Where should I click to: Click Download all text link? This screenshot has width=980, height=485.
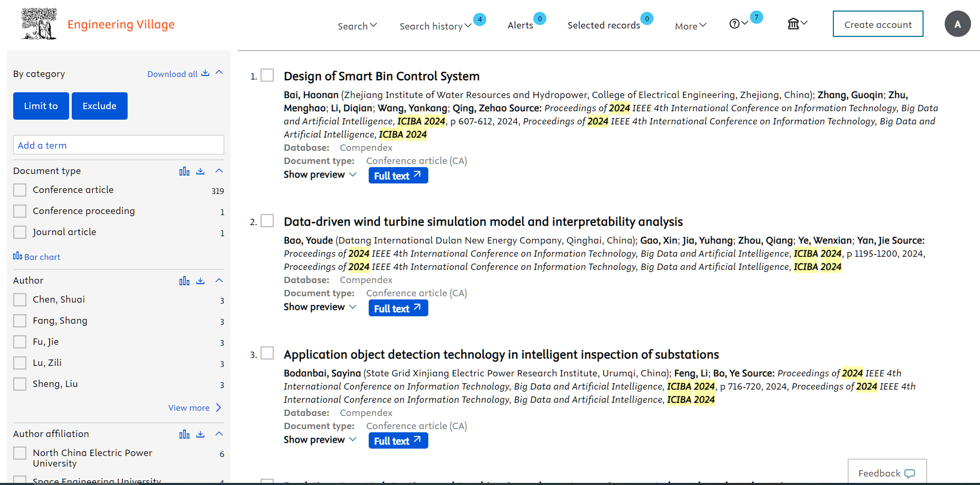pos(172,74)
